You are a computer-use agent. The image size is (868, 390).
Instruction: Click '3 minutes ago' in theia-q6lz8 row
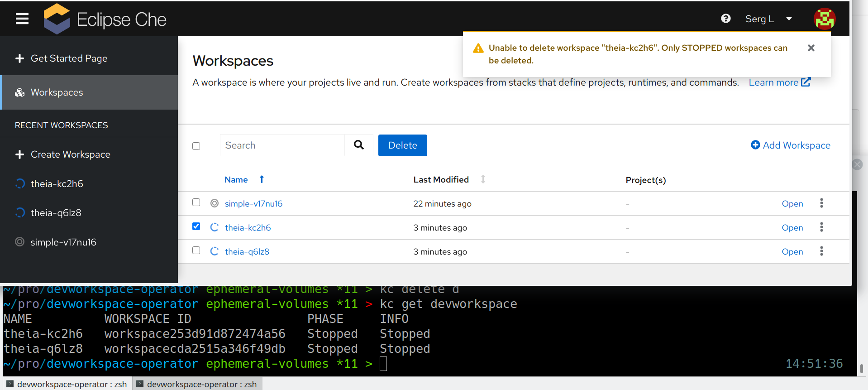pyautogui.click(x=440, y=252)
